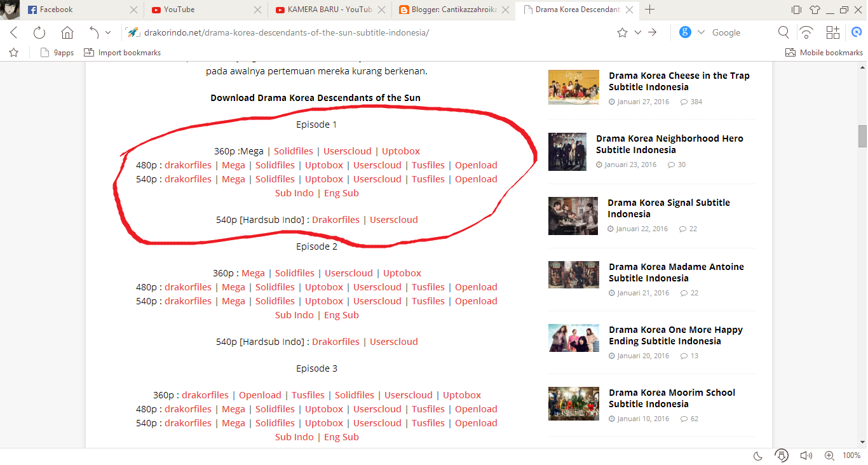This screenshot has width=868, height=465.
Task: Click the blue Google search engine icon
Action: pyautogui.click(x=685, y=32)
